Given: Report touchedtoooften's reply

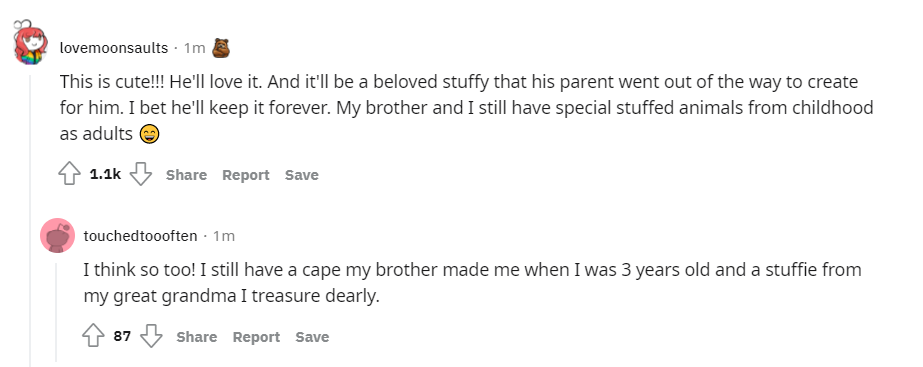Looking at the screenshot, I should (256, 337).
